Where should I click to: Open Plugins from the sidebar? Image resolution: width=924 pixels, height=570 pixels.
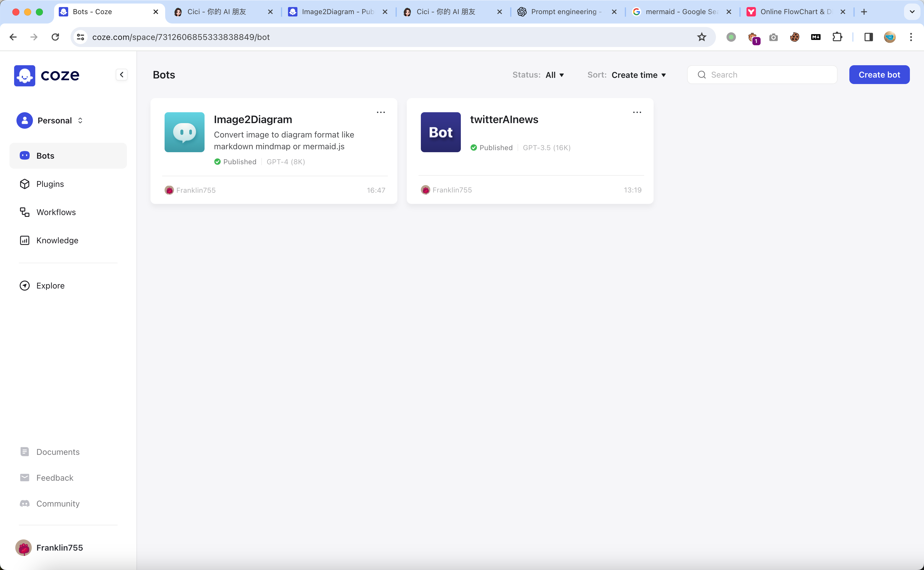(x=50, y=184)
